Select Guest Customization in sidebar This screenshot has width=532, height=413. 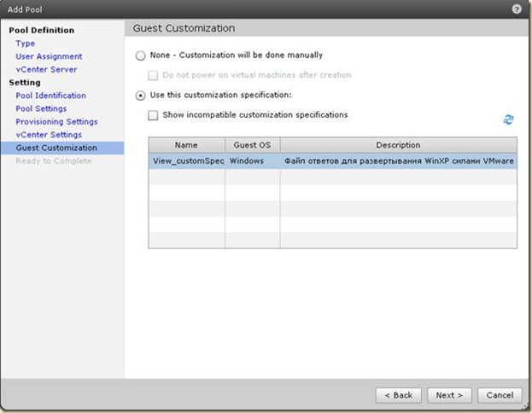pyautogui.click(x=56, y=148)
